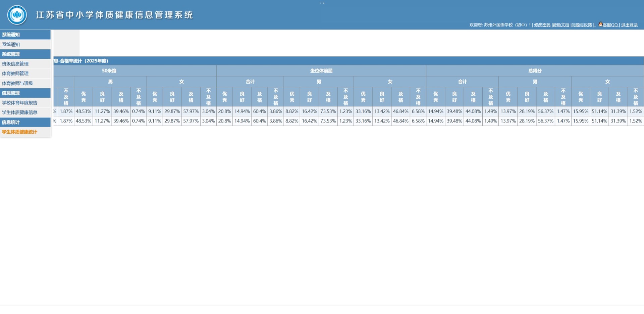Open 学校体育年度报告 page
Viewport: 644px width, 314px height.
(x=19, y=103)
